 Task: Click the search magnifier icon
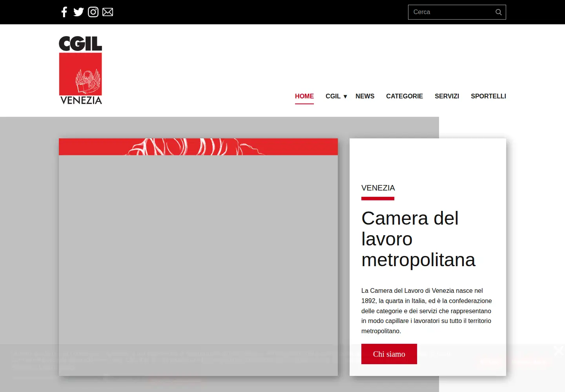point(499,12)
